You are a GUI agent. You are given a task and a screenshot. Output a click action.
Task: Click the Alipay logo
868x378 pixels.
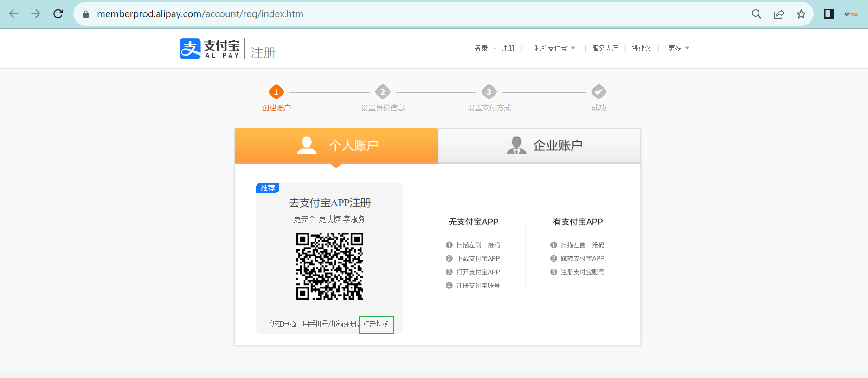pyautogui.click(x=210, y=49)
